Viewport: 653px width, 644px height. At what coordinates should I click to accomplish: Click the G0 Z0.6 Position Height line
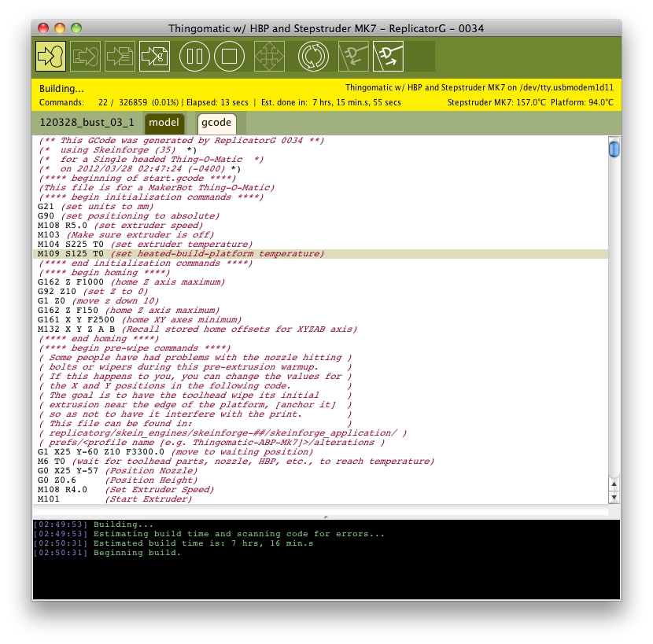coord(117,480)
